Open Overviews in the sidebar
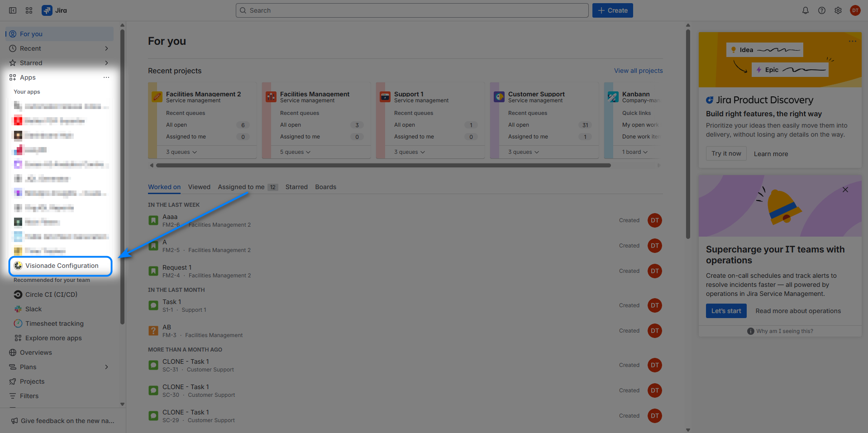868x433 pixels. [59, 352]
